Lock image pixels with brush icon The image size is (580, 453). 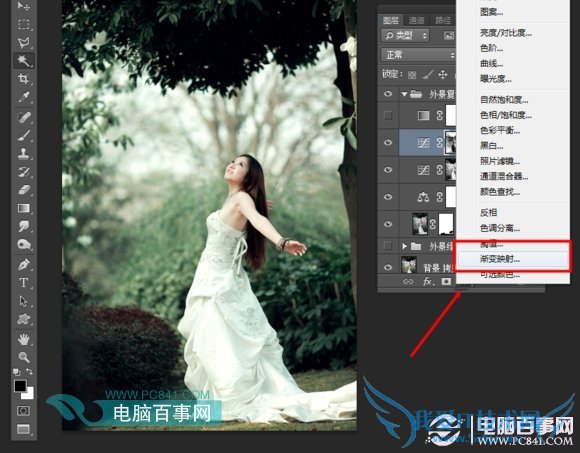[427, 75]
